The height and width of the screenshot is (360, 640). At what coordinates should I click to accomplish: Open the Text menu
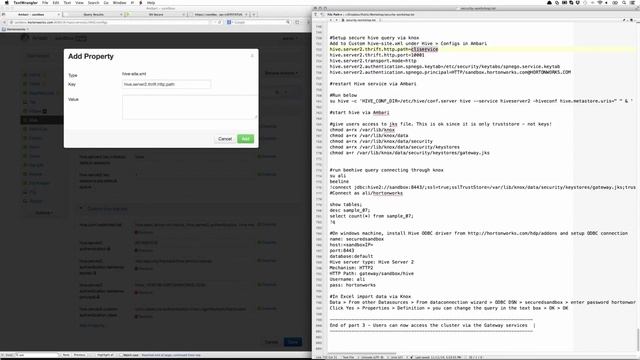click(x=67, y=2)
